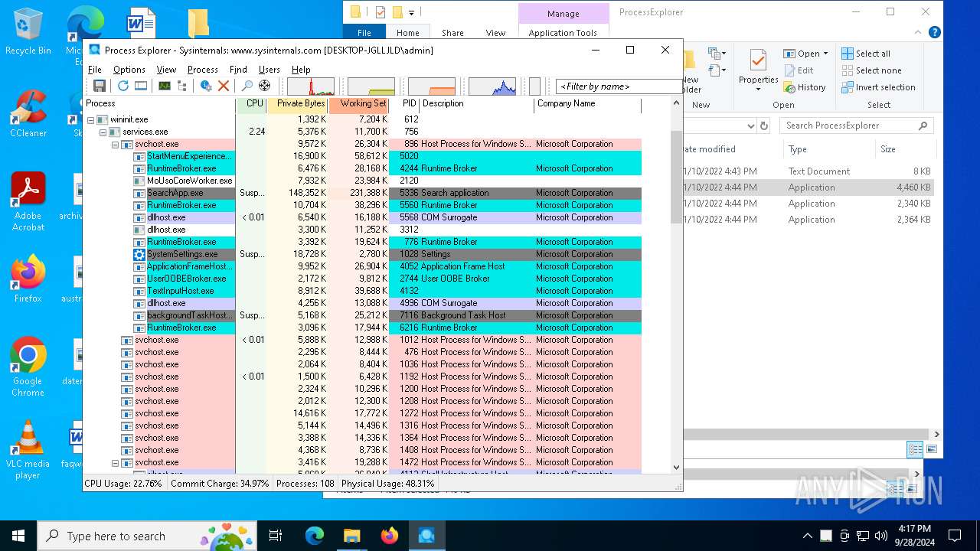Switch File Explorer to details view toggle
The image size is (980, 551).
(915, 449)
